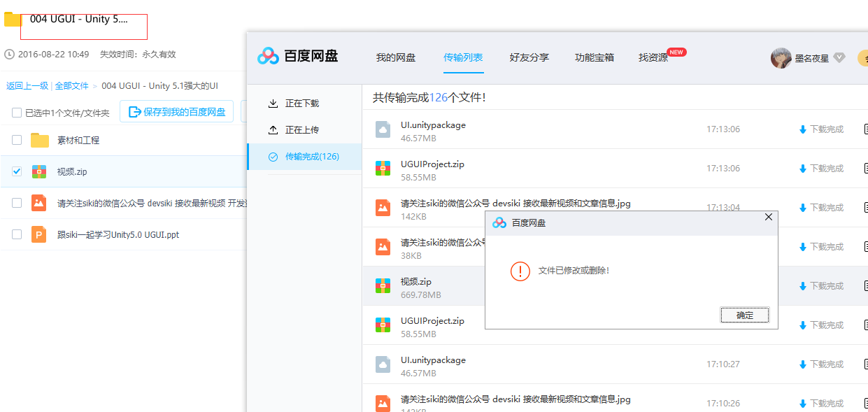868x412 pixels.
Task: Click the dialog message 文件已修改或删除!
Action: 574,271
